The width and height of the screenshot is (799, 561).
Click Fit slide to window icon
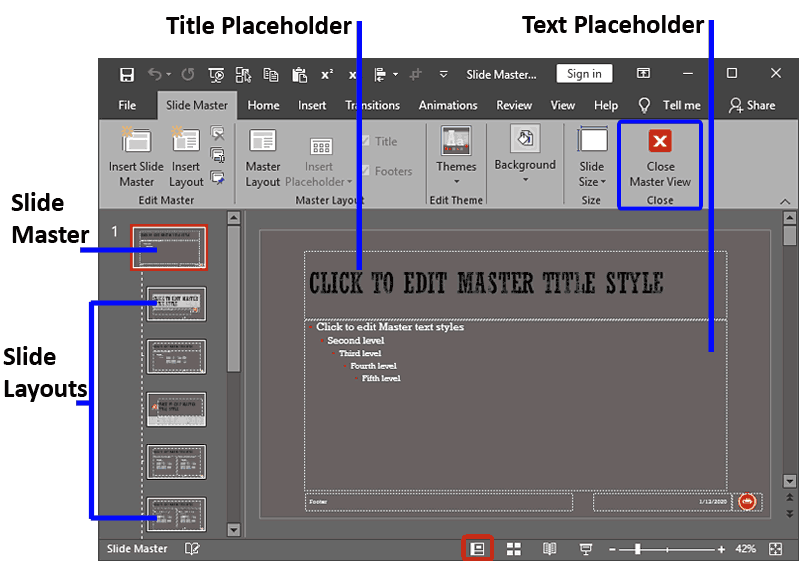pos(776,549)
